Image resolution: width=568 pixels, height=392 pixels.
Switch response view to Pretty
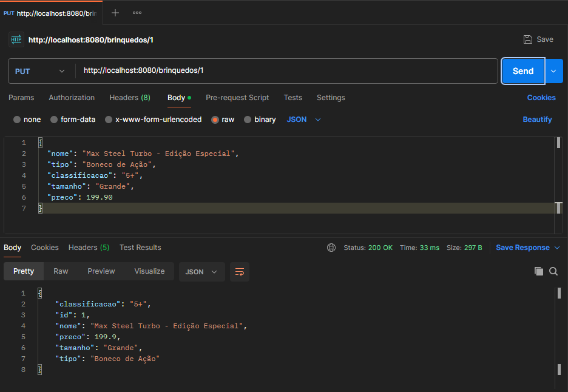pos(24,271)
